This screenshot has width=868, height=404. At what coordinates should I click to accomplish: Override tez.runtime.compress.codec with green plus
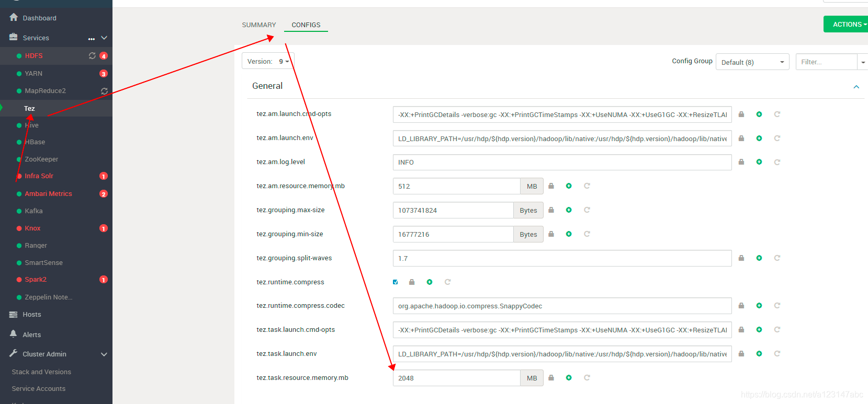click(x=759, y=305)
